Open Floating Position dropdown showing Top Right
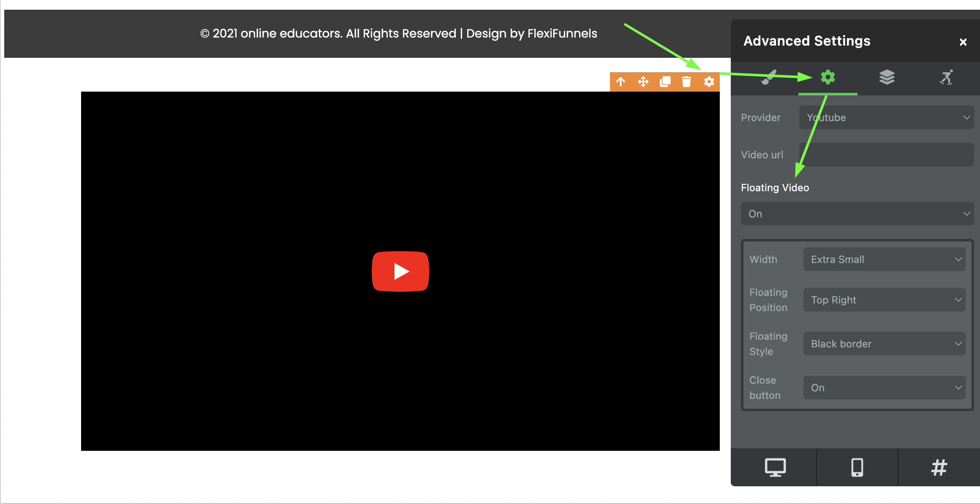Screen dimensions: 980x504 (884, 300)
